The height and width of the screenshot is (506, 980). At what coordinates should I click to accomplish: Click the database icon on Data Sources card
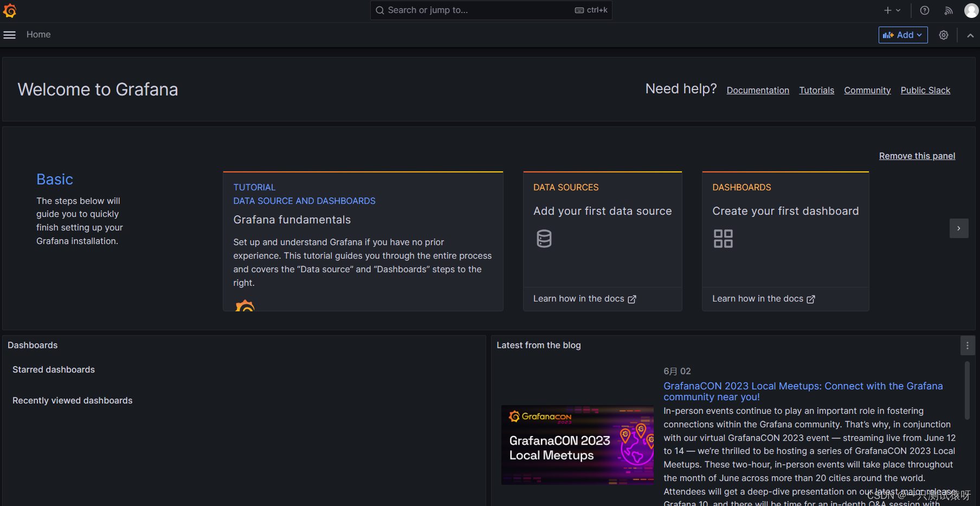[x=544, y=238]
